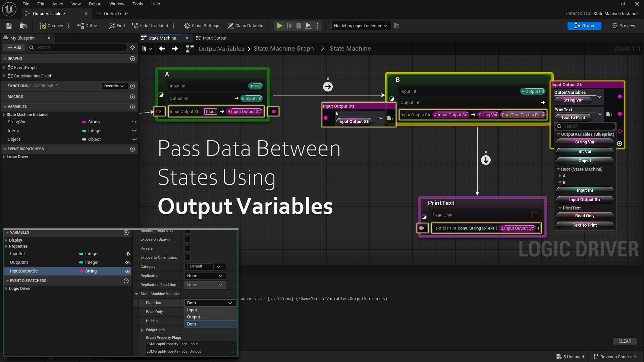This screenshot has height=362, width=644.
Task: Open the Tools menu
Action: click(x=138, y=4)
